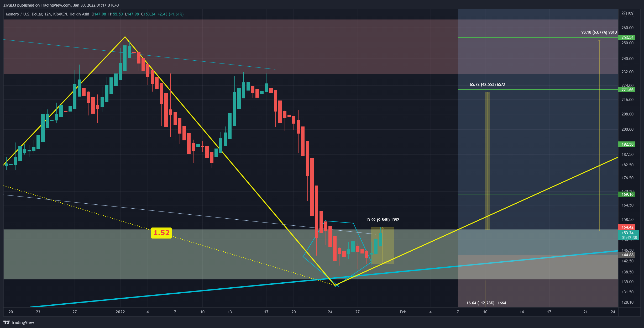Click the 131.50 price axis value
The width and height of the screenshot is (644, 328).
click(627, 292)
